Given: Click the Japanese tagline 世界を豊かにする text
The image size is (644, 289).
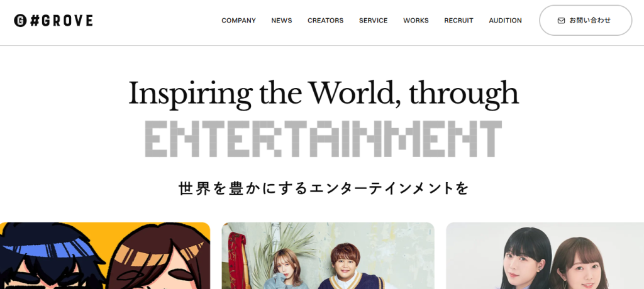Looking at the screenshot, I should point(324,188).
